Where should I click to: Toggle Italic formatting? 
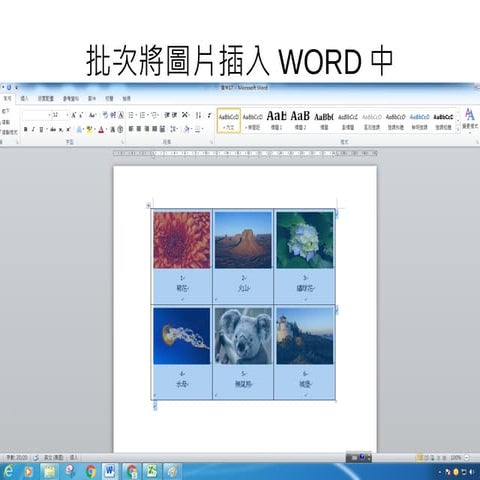pos(33,129)
